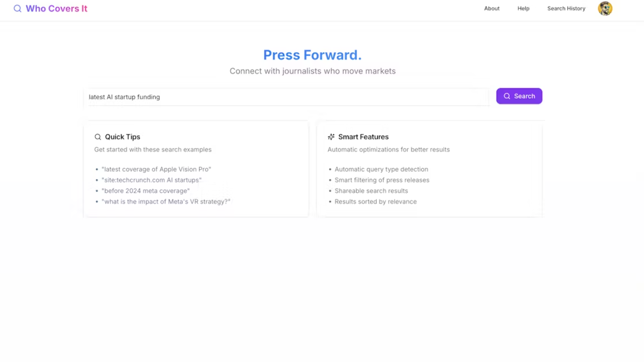Open Search History
Viewport: 644px width, 362px height.
(566, 9)
